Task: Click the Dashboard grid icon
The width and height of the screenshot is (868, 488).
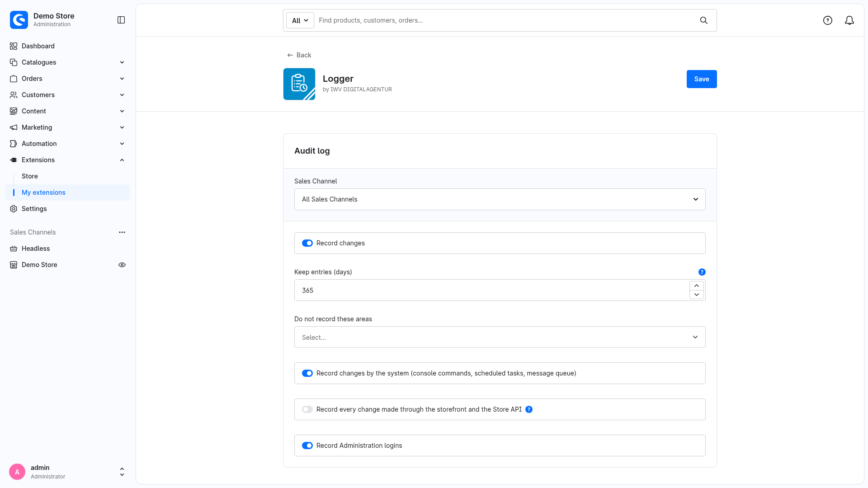Action: [14, 46]
